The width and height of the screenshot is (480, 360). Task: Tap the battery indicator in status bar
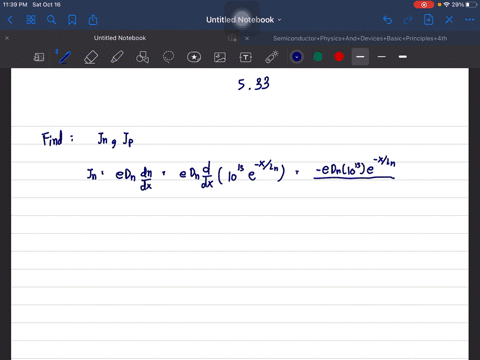(472, 5)
